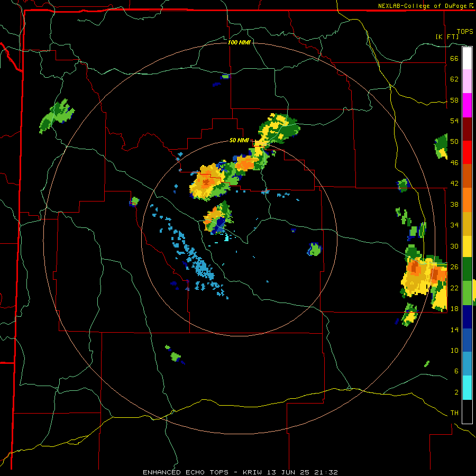
Task: Click the magenta 58 kft legend swatch
Action: point(467,105)
